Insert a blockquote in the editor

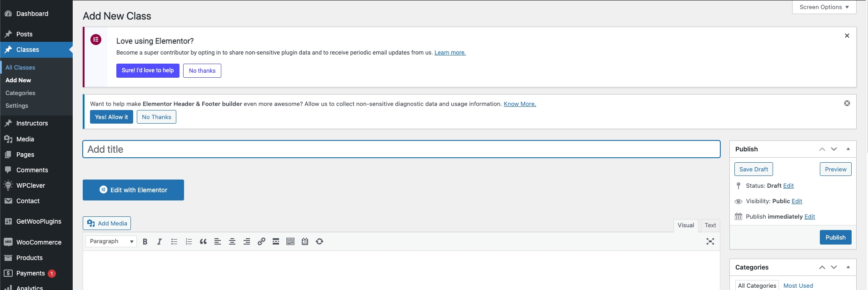pos(203,242)
